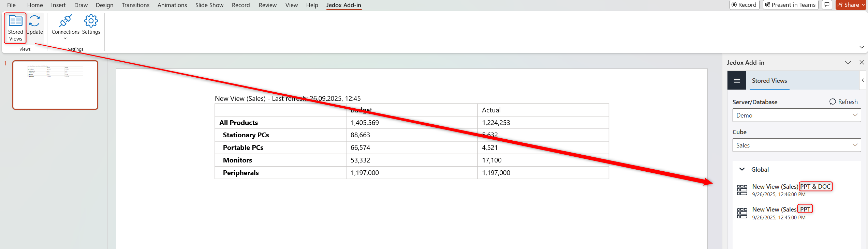The height and width of the screenshot is (249, 868).
Task: Close the Jedox Add-in task pane
Action: pos(862,62)
